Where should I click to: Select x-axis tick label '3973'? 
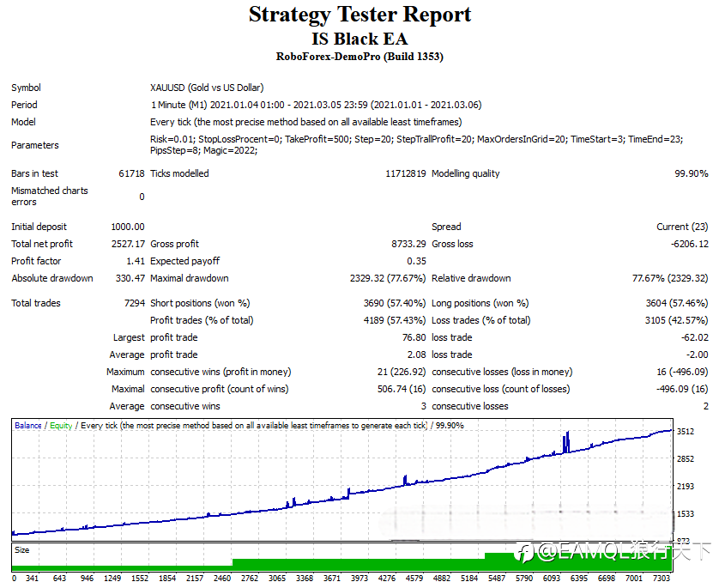click(359, 579)
